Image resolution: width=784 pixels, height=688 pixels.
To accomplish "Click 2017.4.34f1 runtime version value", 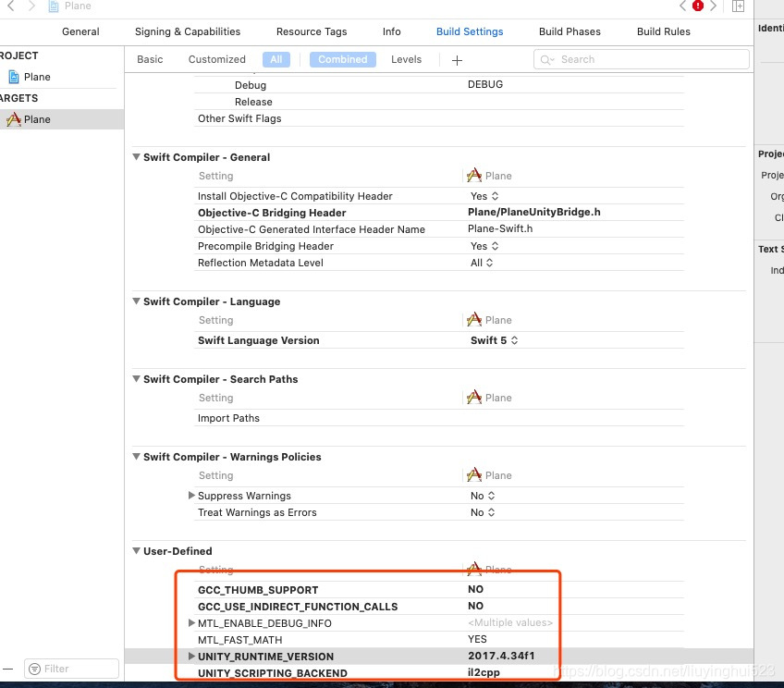I will coord(501,656).
